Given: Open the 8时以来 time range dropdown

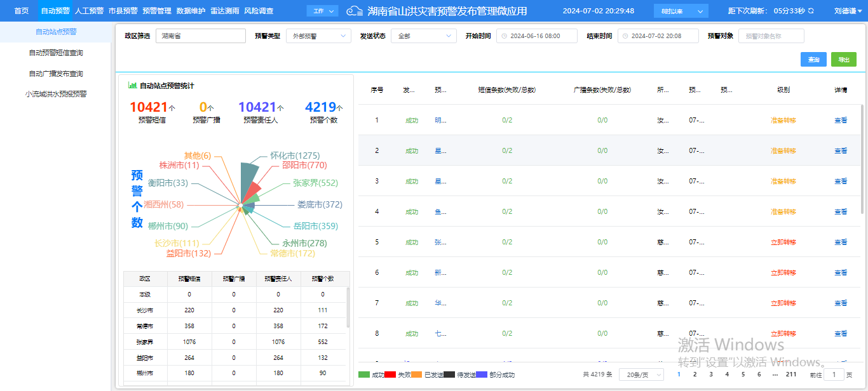Looking at the screenshot, I should [681, 11].
